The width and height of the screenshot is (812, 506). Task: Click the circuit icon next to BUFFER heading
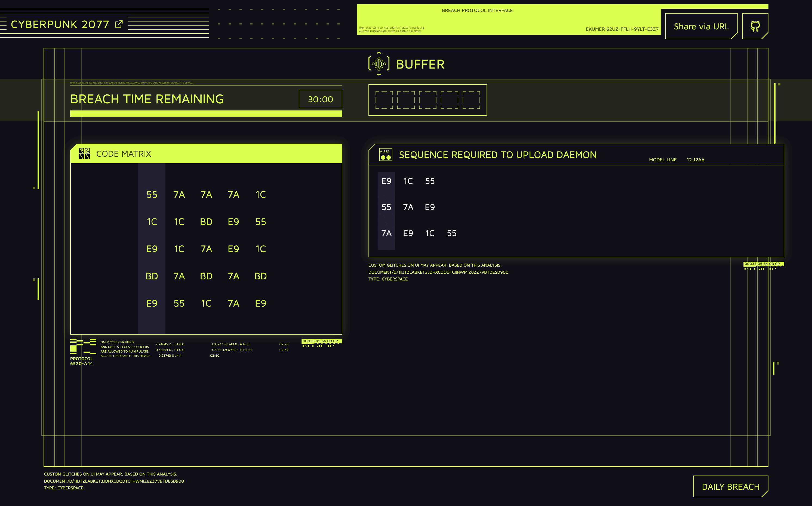(379, 64)
